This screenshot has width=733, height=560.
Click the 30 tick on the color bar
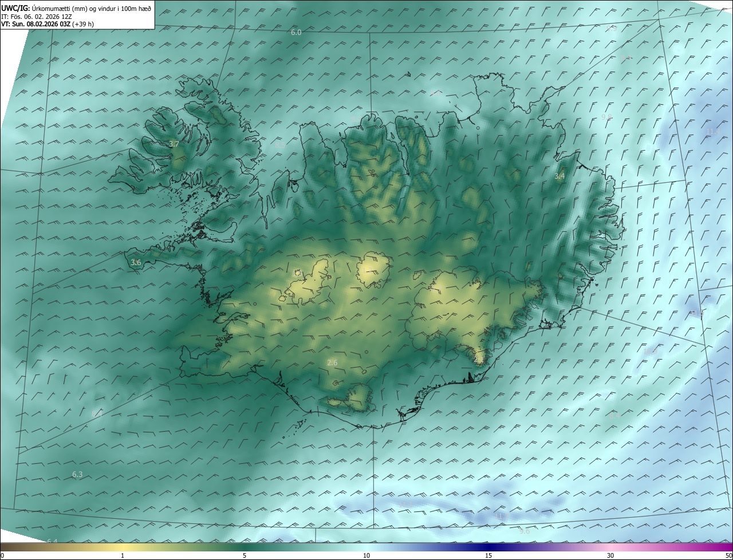click(610, 555)
